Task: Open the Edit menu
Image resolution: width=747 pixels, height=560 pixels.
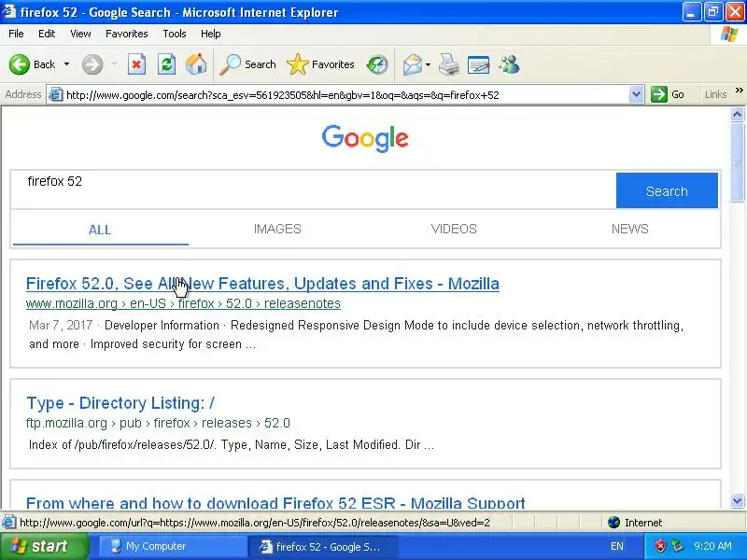Action: tap(47, 34)
